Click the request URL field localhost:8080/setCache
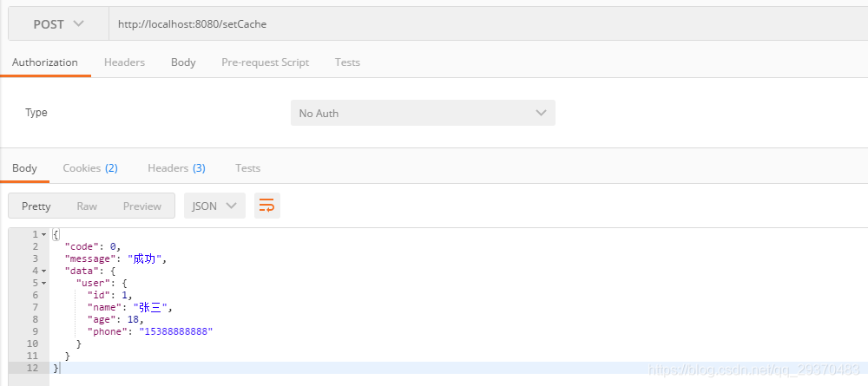This screenshot has width=868, height=386. [x=488, y=24]
